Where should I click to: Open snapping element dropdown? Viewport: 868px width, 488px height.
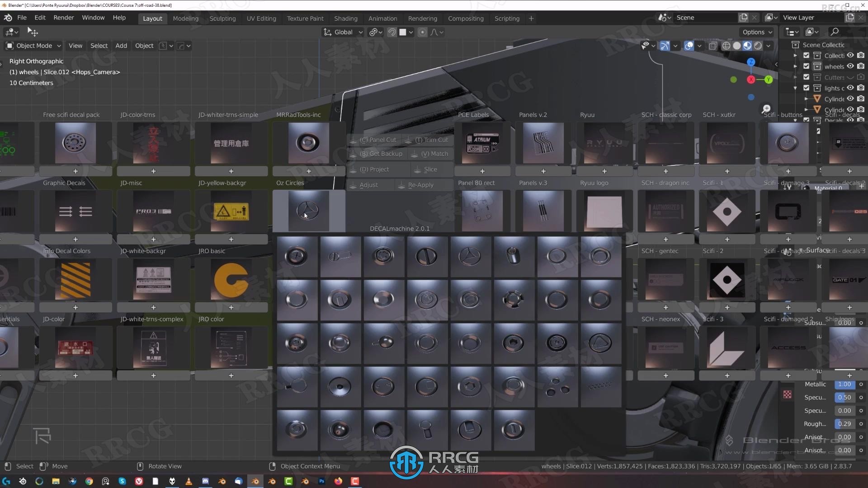click(x=406, y=32)
